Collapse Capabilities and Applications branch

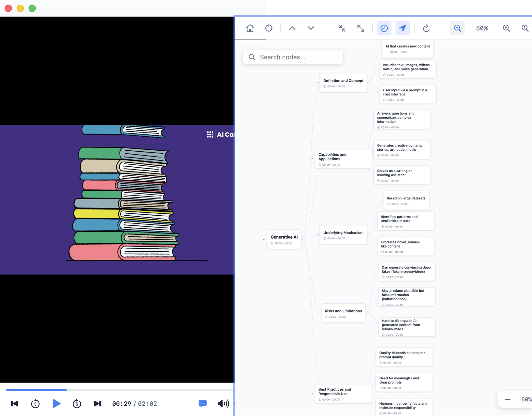point(312,159)
